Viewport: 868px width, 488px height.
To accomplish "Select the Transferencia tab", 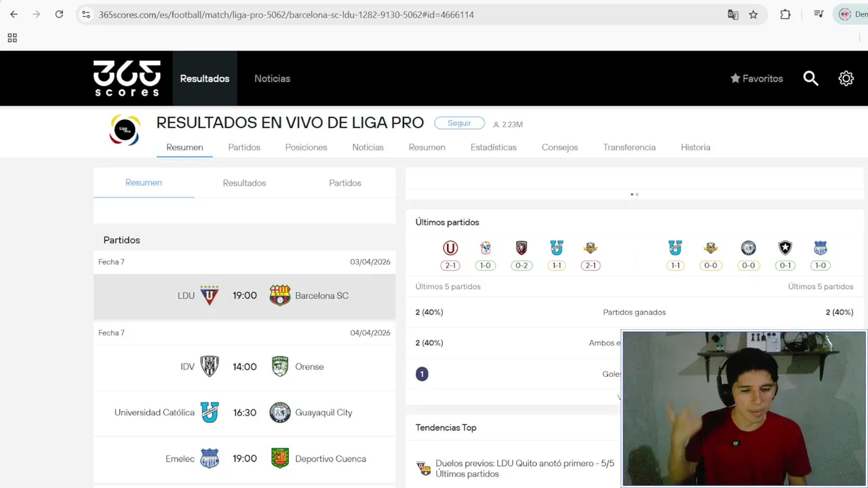I will [629, 147].
